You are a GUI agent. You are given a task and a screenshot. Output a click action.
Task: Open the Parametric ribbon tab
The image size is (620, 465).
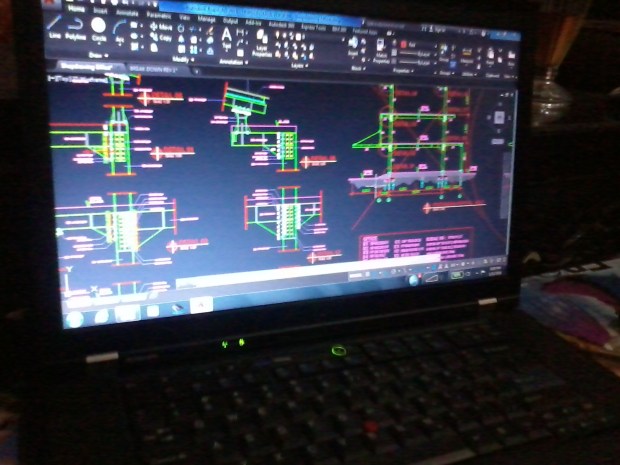tap(159, 15)
